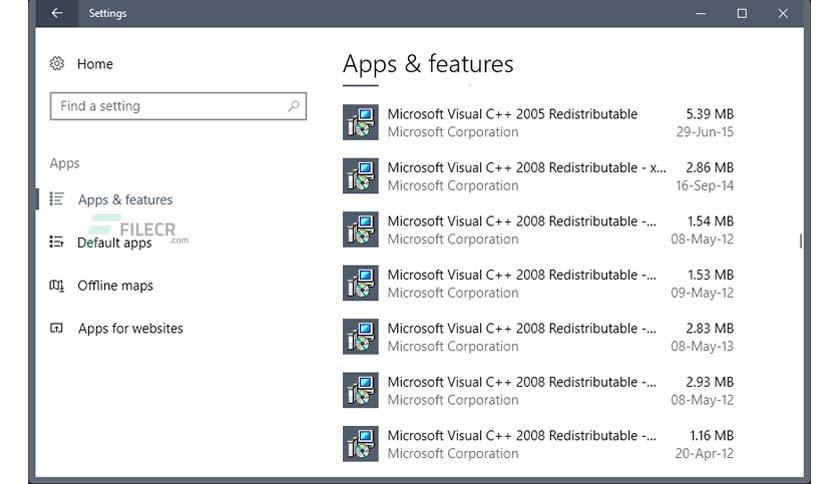Select Visual C++ 2008 Redistributable - x... name
Screen dimensions: 836x484
527,168
